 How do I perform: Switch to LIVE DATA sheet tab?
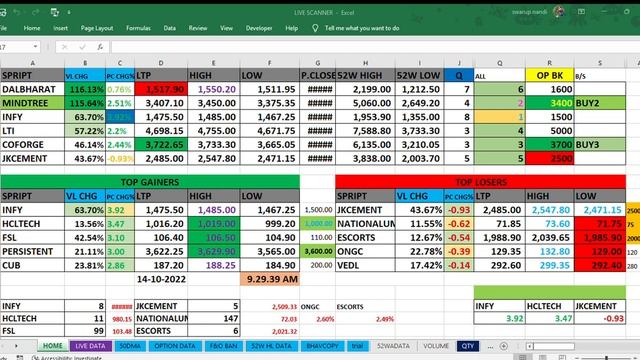tap(90, 346)
